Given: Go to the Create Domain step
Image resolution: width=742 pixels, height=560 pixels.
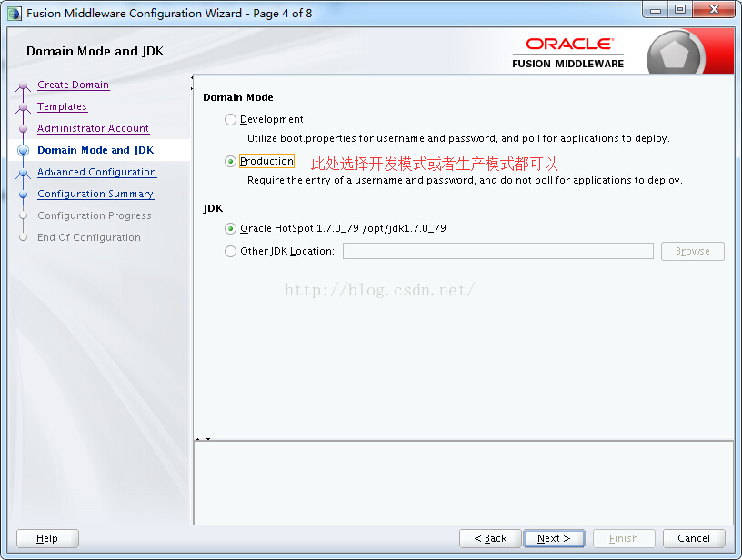Looking at the screenshot, I should point(74,85).
